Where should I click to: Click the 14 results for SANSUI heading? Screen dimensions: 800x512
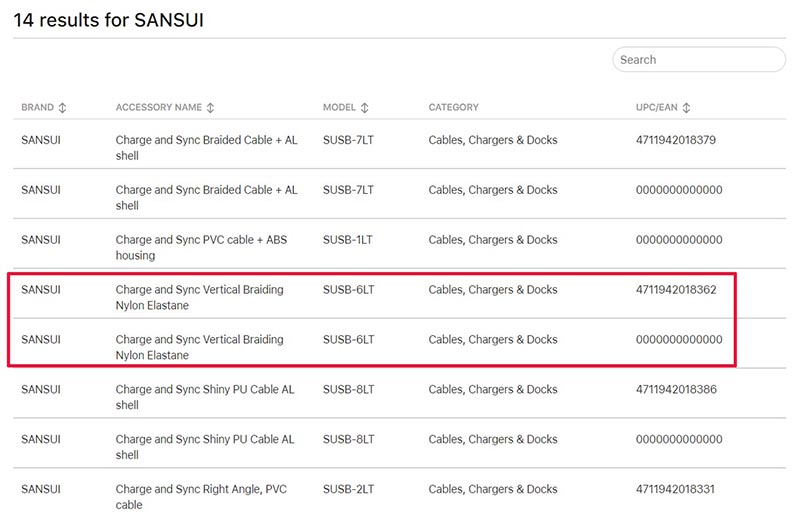click(109, 20)
